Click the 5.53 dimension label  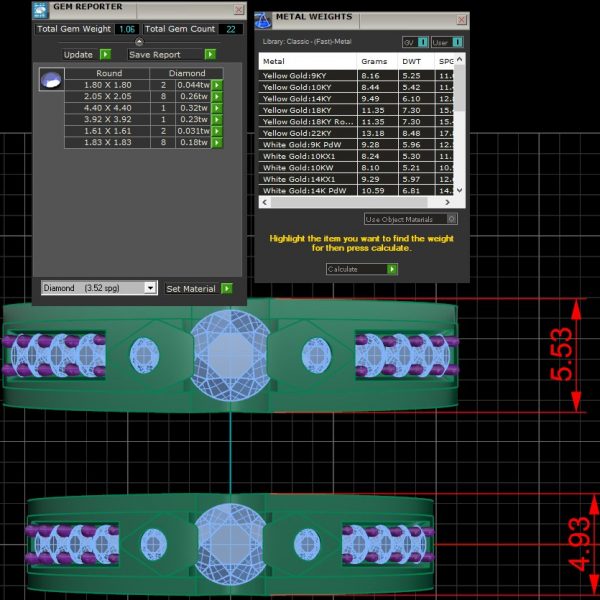pos(562,355)
